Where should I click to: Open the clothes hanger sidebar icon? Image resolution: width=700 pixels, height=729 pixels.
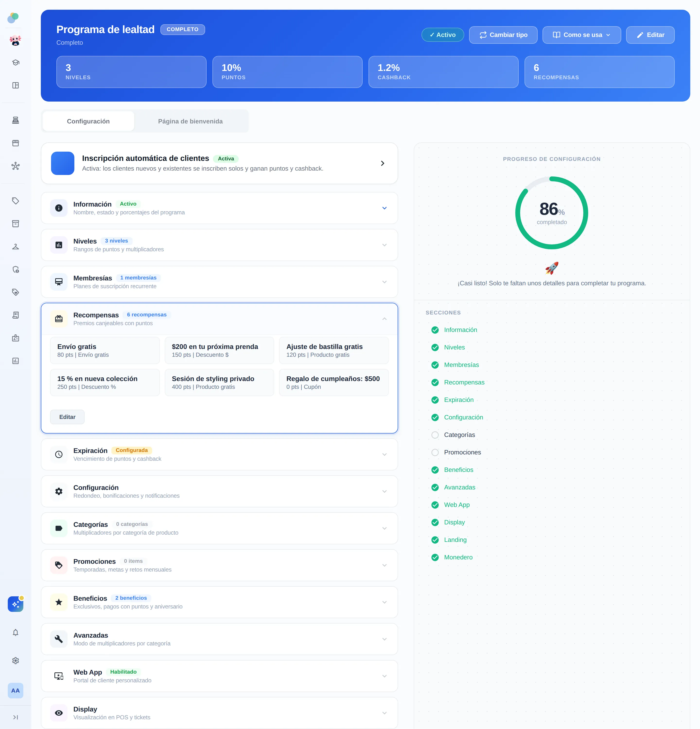[15, 247]
